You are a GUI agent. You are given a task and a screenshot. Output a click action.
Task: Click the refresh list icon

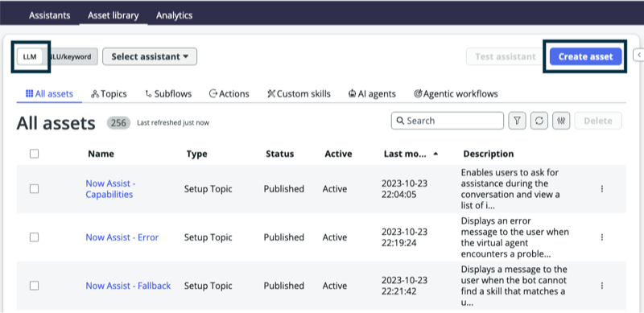pyautogui.click(x=539, y=121)
